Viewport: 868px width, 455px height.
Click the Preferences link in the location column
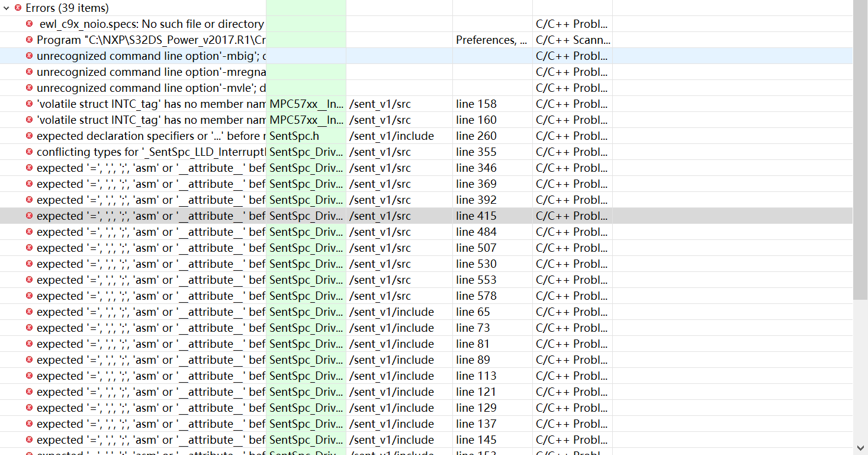pyautogui.click(x=481, y=40)
